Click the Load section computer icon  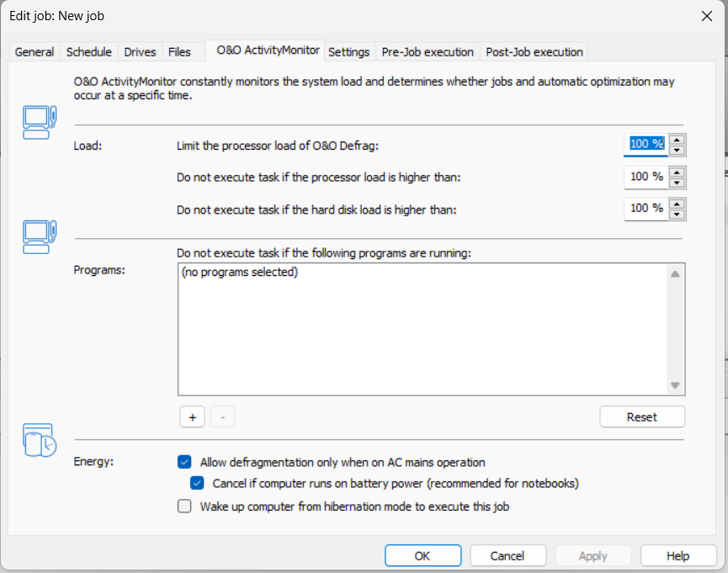40,122
